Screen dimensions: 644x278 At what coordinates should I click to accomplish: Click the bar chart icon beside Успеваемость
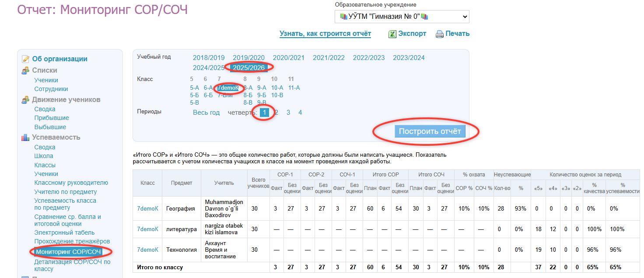click(25, 137)
